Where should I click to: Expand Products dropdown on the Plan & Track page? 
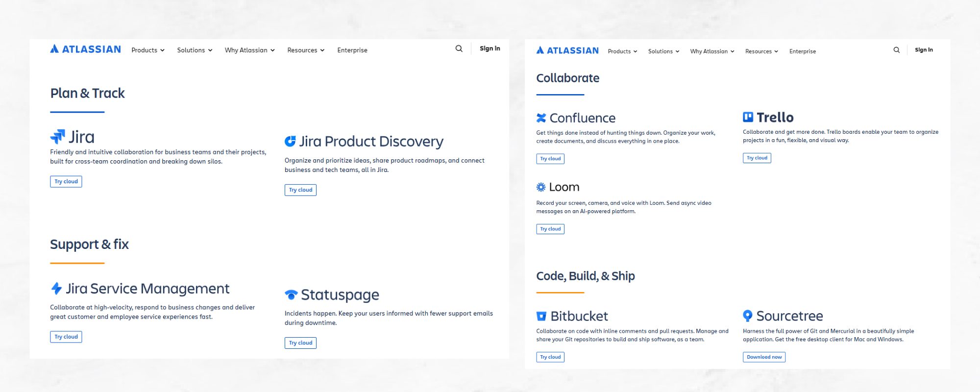[x=148, y=50]
